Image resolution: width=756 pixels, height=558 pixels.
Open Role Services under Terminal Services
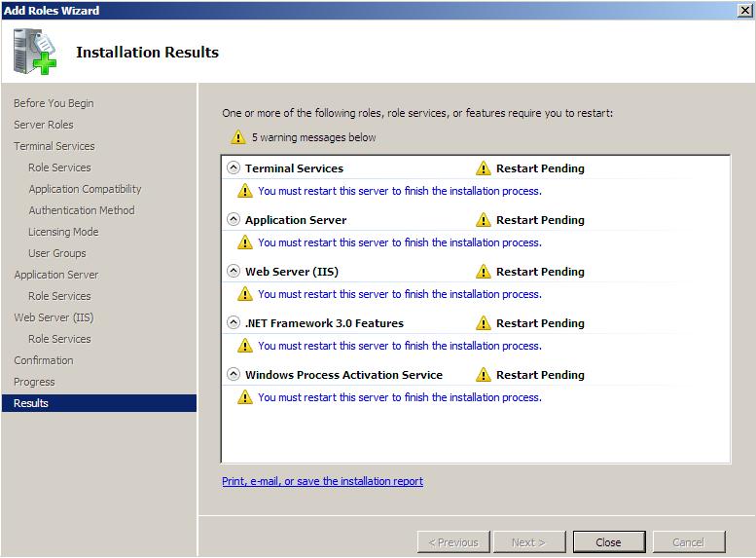pyautogui.click(x=59, y=167)
